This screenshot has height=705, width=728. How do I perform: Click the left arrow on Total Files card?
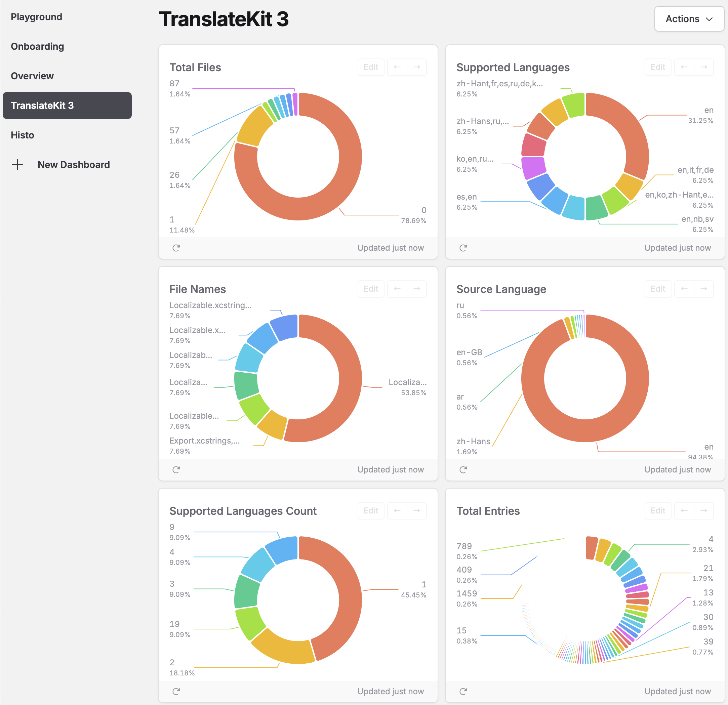(397, 67)
